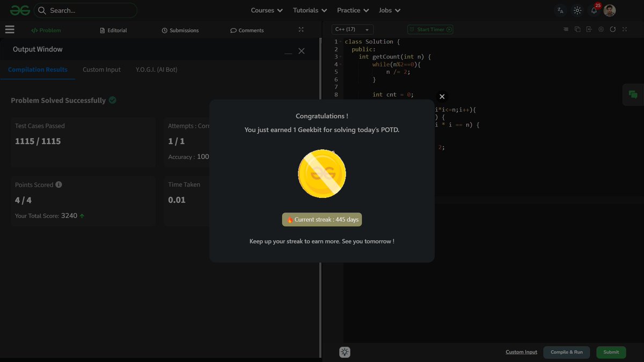644x362 pixels.
Task: Close the Congratulations popup
Action: click(x=442, y=97)
